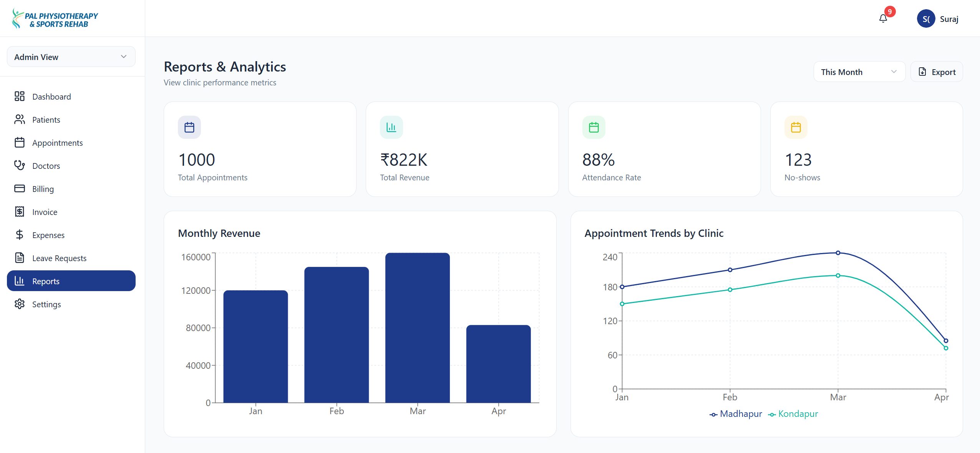Click the 88% attendance value

(599, 160)
